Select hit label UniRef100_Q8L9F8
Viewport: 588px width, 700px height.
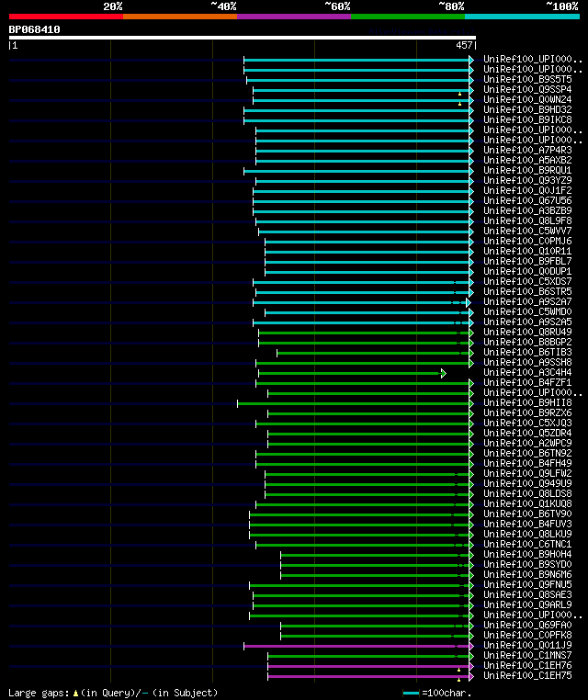click(527, 220)
